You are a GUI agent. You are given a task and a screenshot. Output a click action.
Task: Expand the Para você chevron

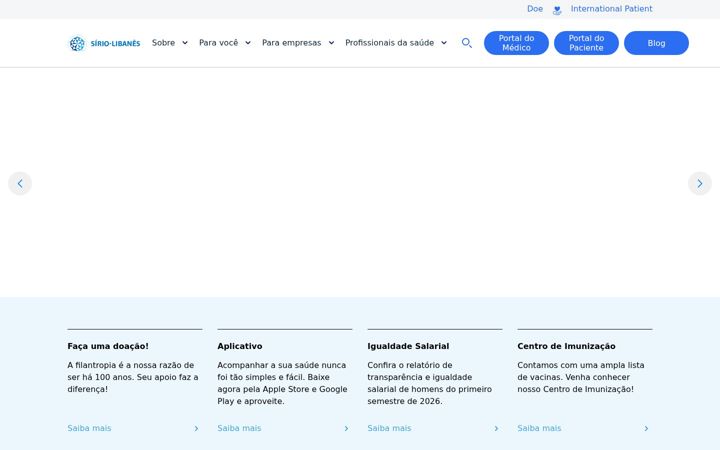coord(248,43)
